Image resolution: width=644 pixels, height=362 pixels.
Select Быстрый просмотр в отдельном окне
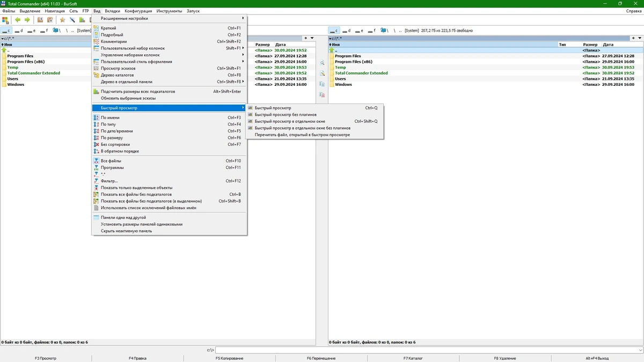point(314,121)
